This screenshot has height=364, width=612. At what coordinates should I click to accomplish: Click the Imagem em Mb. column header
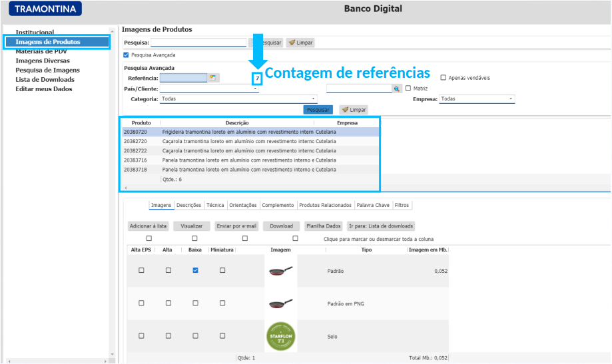point(428,250)
